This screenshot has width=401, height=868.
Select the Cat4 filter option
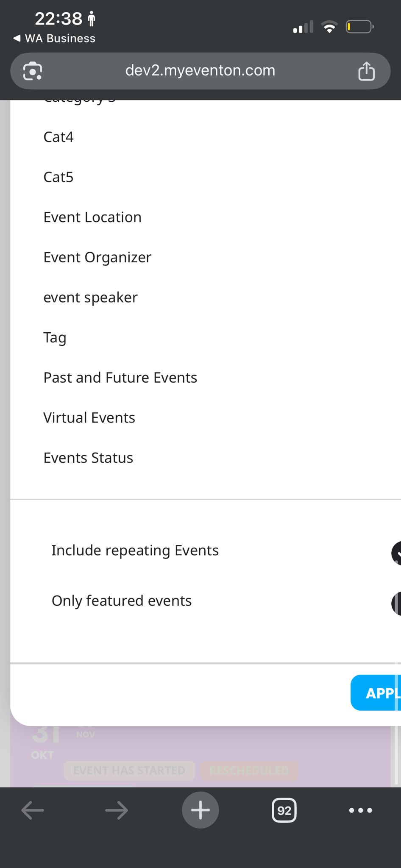pos(58,137)
